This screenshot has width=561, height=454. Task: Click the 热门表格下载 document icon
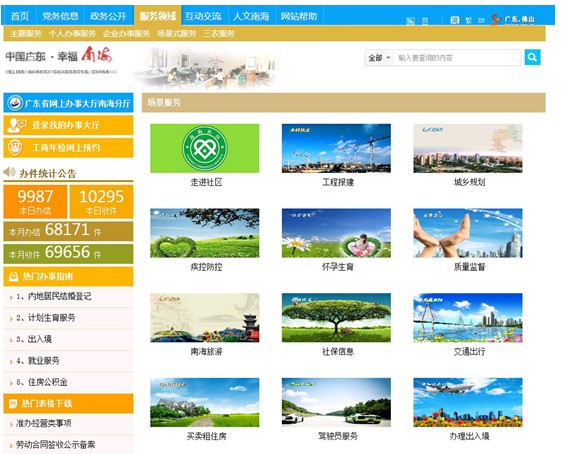click(x=13, y=404)
